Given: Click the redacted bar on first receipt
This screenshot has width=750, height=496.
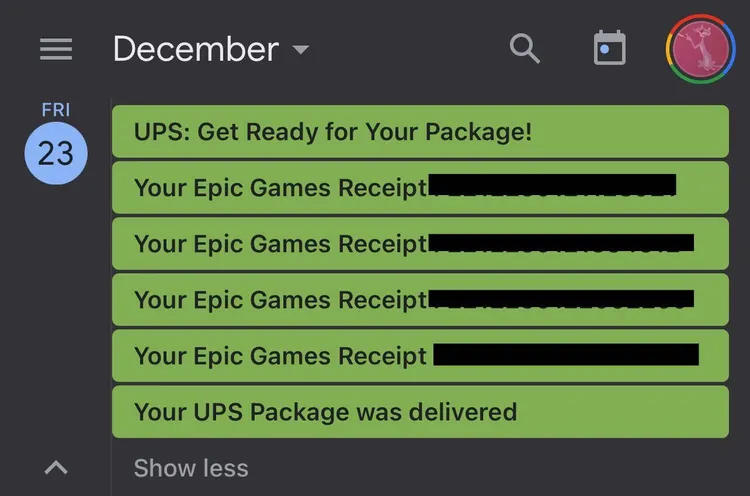Looking at the screenshot, I should [552, 186].
